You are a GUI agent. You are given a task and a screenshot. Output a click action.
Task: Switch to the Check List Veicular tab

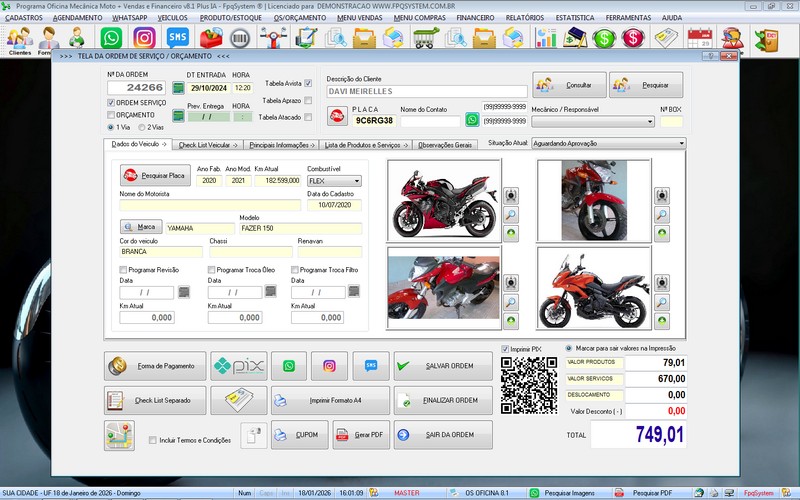[x=207, y=145]
